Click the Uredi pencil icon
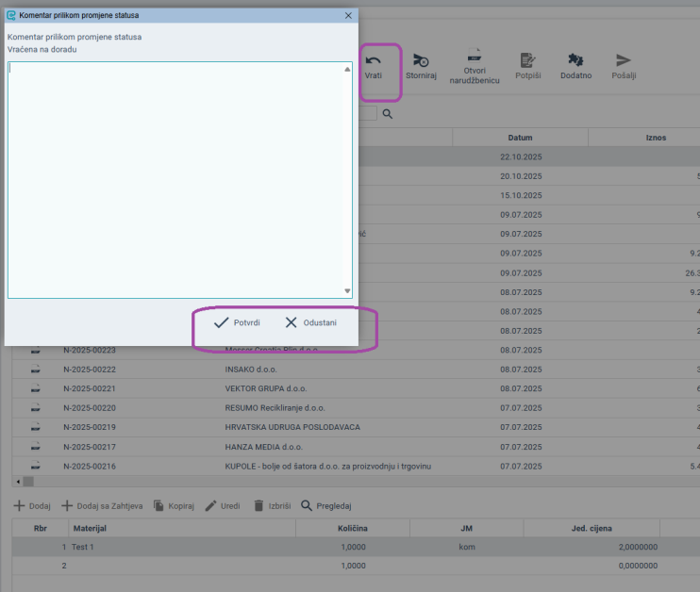 click(210, 506)
